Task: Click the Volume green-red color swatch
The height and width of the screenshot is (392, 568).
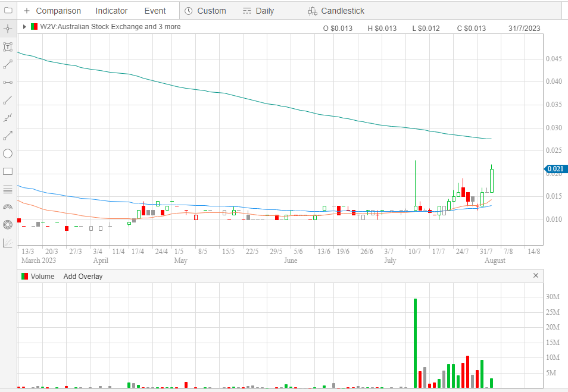Action: (24, 276)
